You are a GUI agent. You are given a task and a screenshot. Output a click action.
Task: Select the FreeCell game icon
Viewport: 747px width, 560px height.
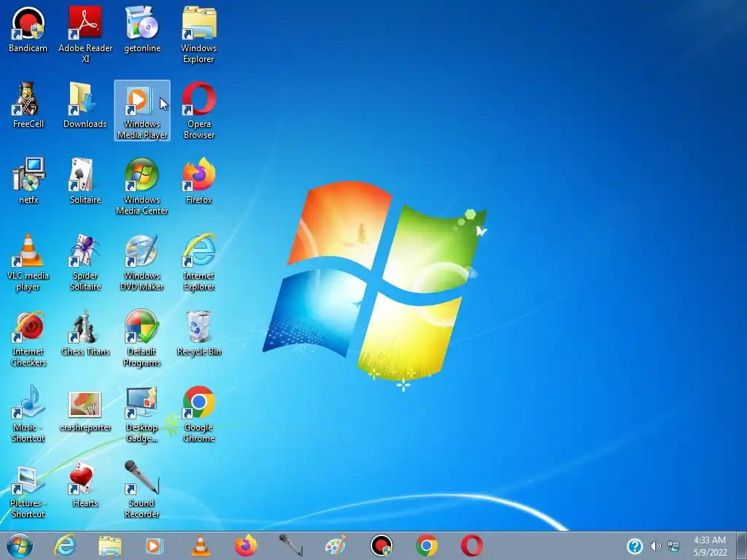(x=28, y=105)
